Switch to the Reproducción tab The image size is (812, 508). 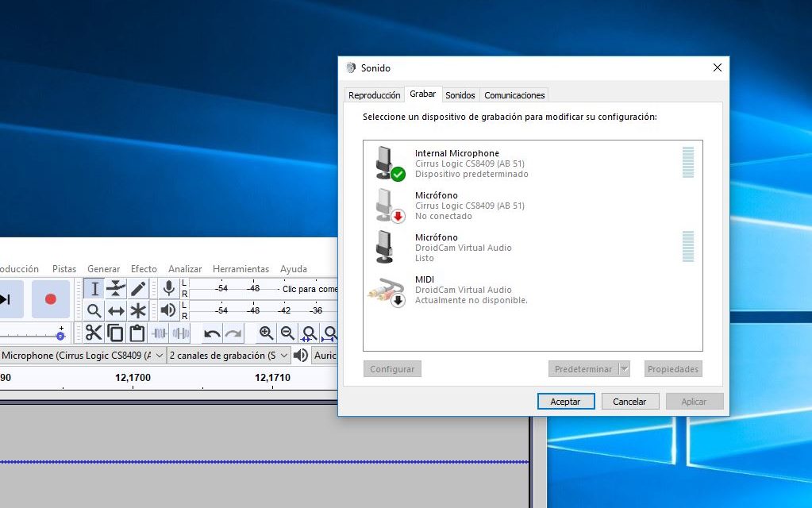pos(373,94)
